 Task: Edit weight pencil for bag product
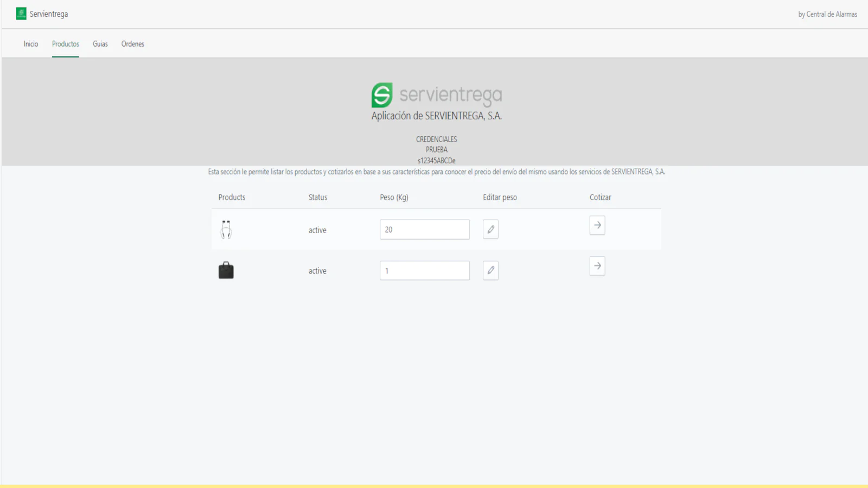(x=490, y=271)
